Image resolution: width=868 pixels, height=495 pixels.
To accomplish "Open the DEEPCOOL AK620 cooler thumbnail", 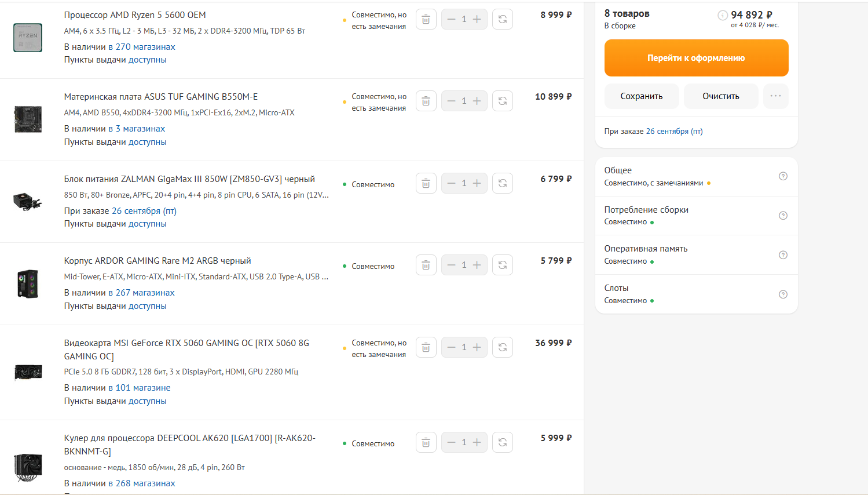I will (28, 468).
